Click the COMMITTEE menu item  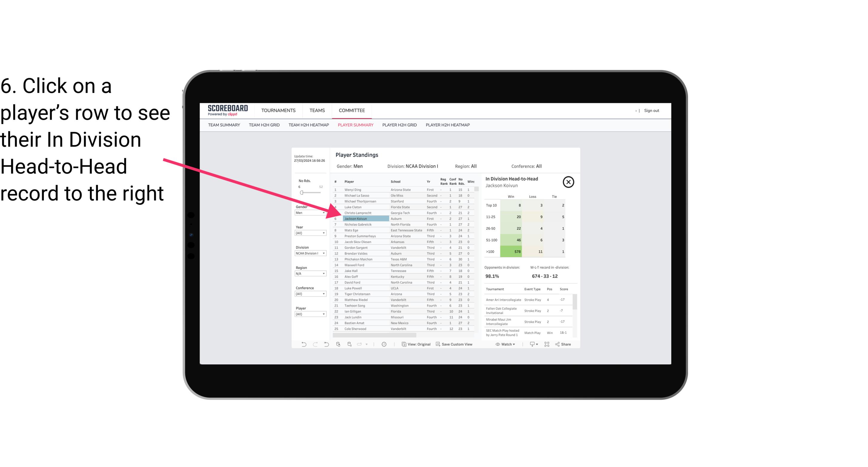point(352,110)
